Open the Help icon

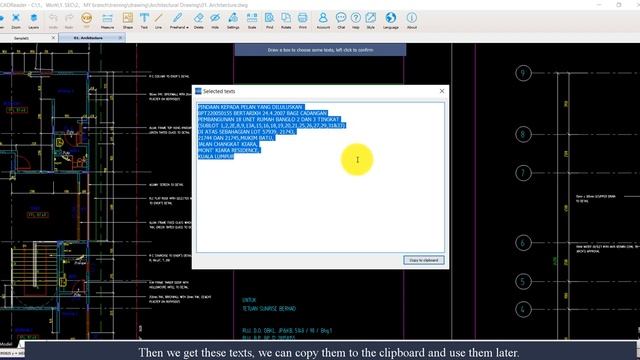click(x=356, y=20)
